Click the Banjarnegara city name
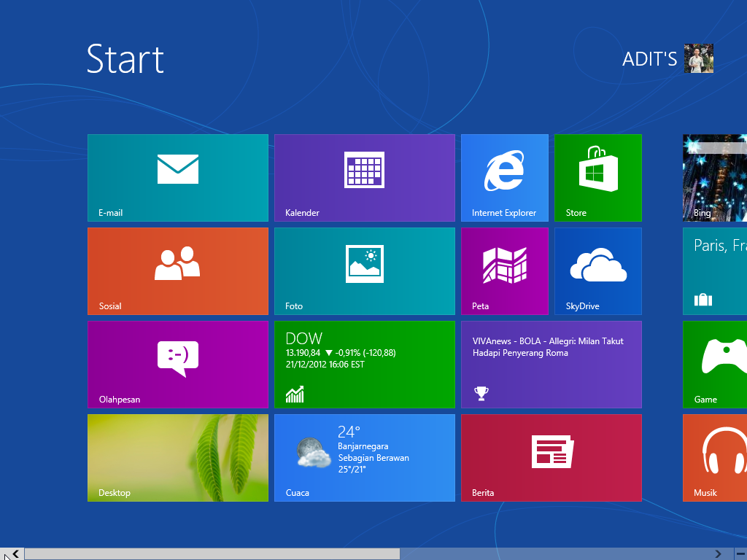Screen dimensions: 747x560 coord(363,446)
